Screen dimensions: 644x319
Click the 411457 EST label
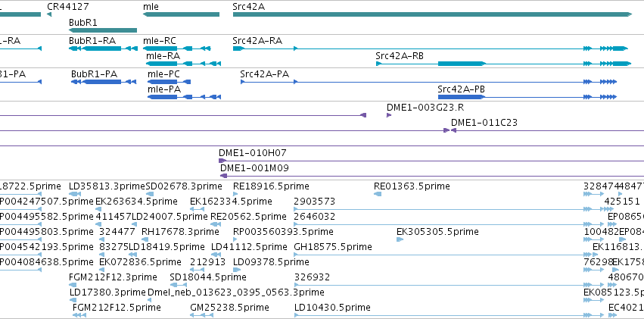point(114,216)
